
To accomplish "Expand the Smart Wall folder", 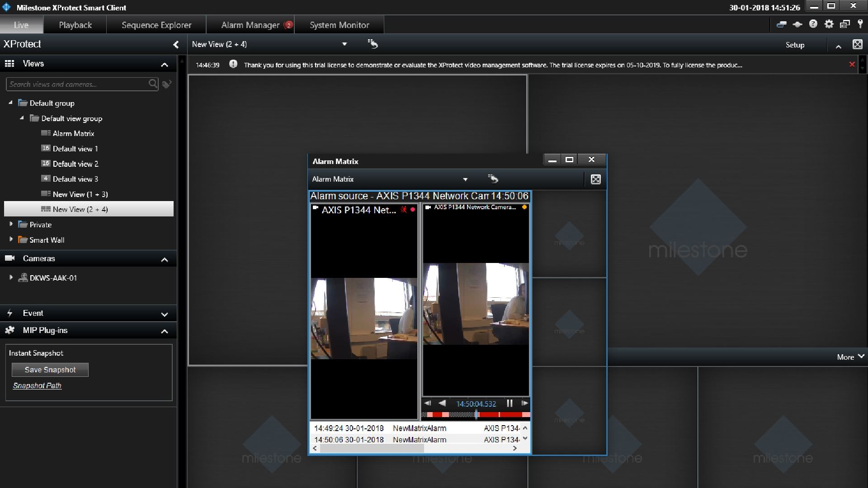I will (11, 239).
